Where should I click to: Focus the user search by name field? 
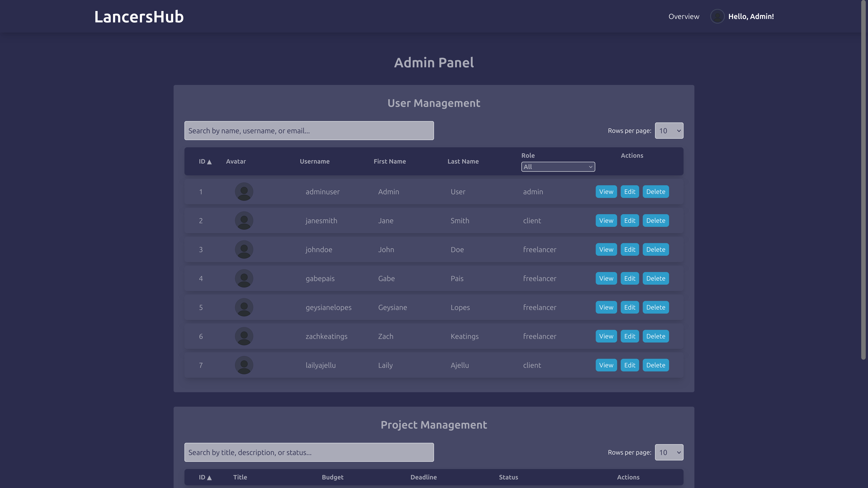(309, 131)
